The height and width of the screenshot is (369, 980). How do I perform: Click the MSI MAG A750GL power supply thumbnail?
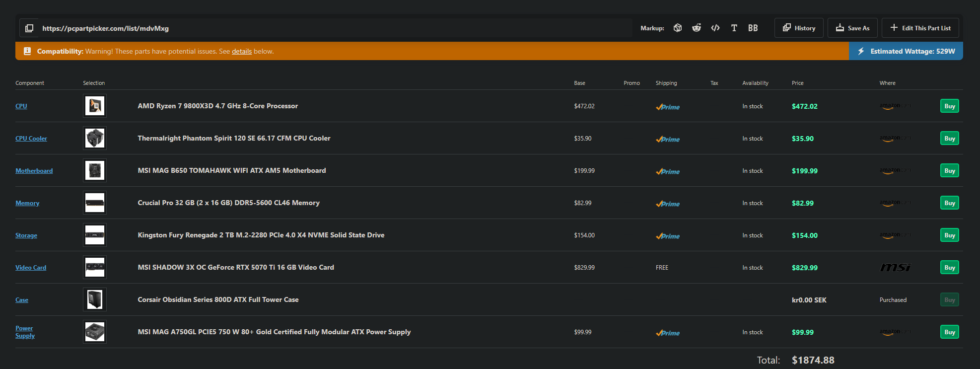click(95, 332)
